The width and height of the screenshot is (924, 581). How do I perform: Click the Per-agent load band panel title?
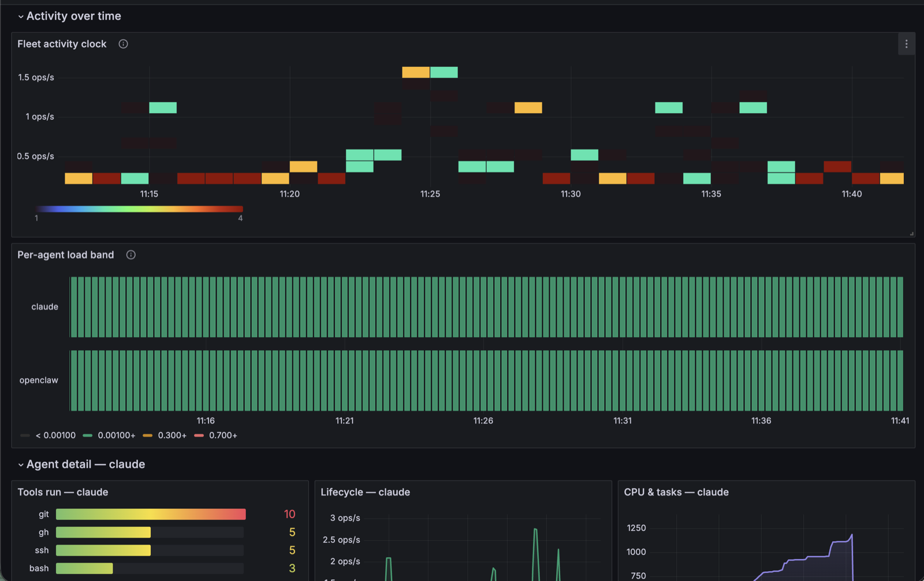[66, 255]
